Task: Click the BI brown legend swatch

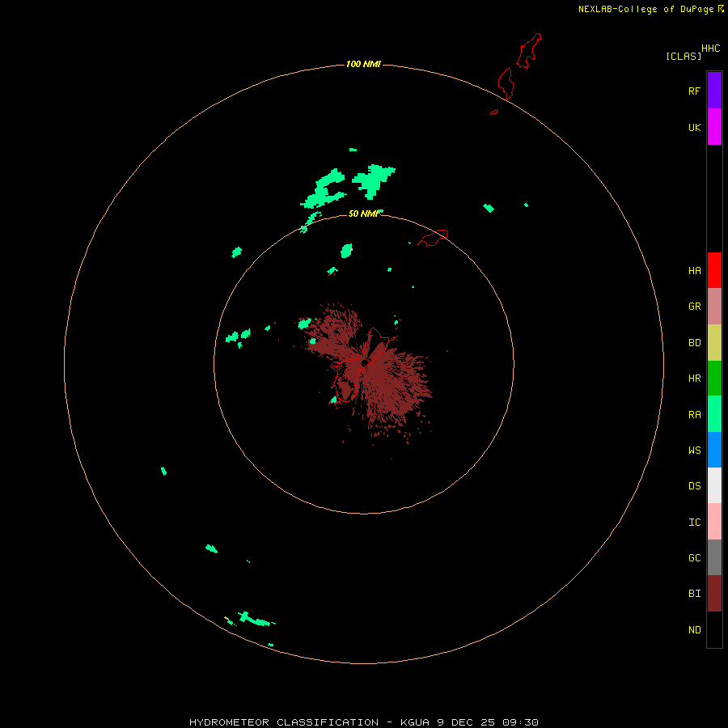Action: pos(714,594)
